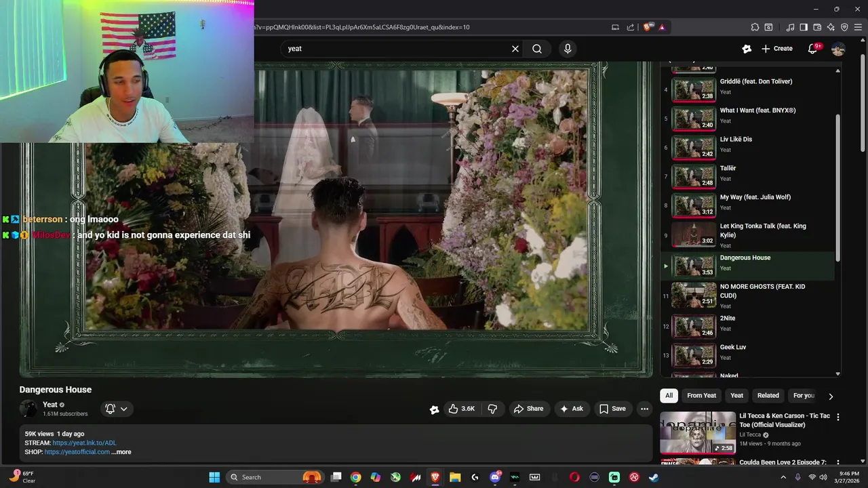This screenshot has width=868, height=488.
Task: Click the YouTube search magnifier button
Action: 537,49
